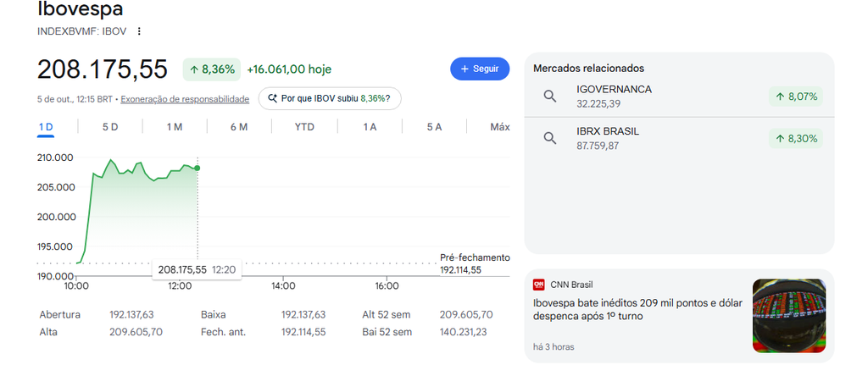Click the CNN Brasil logo icon

pos(538,285)
